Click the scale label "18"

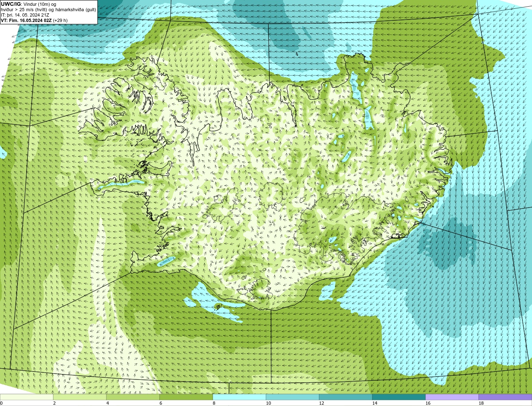(481, 403)
